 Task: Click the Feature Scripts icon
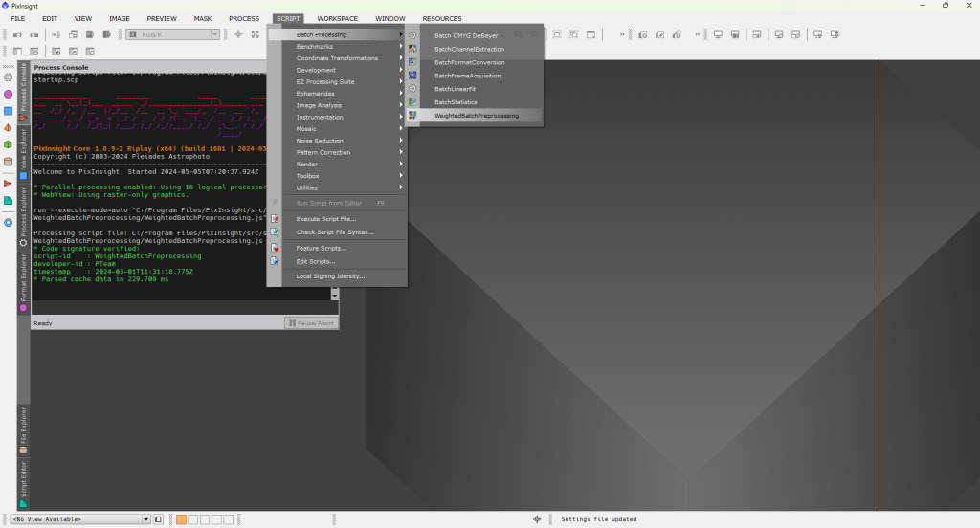[x=276, y=248]
